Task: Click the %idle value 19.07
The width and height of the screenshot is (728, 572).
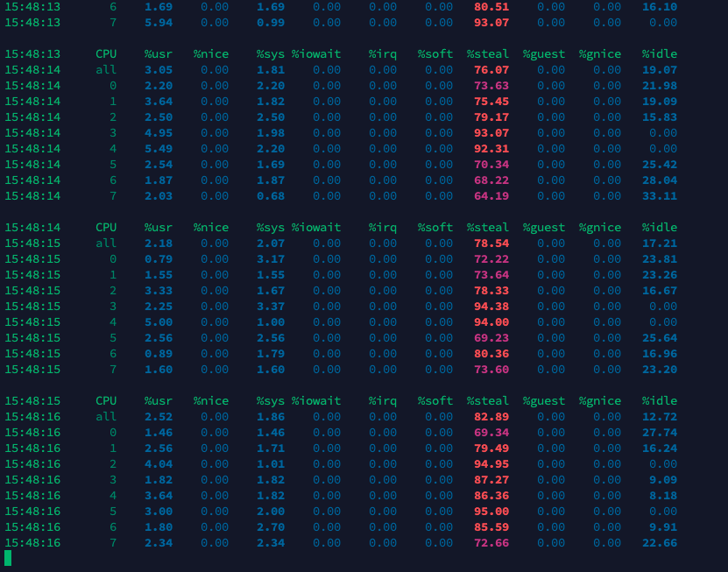Action: click(x=660, y=70)
